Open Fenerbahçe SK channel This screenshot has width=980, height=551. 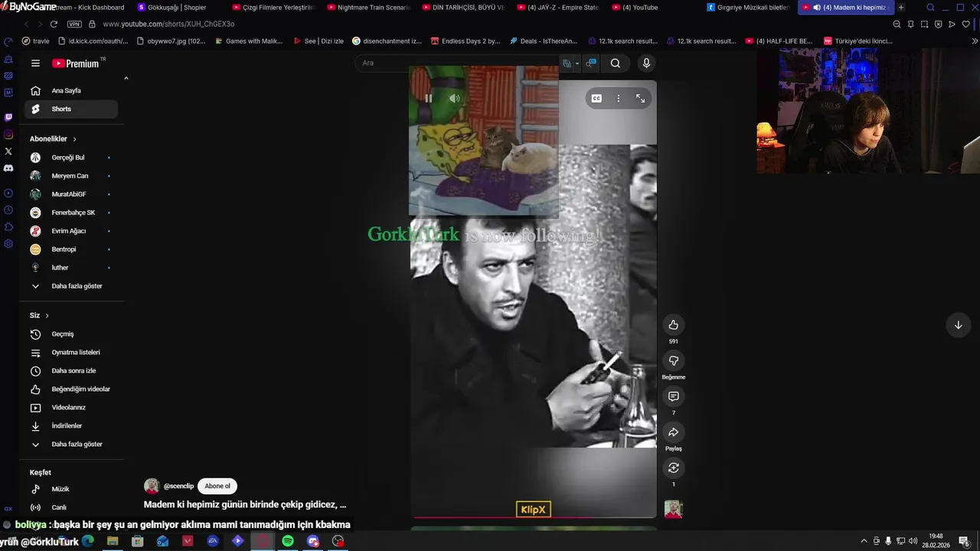point(73,213)
